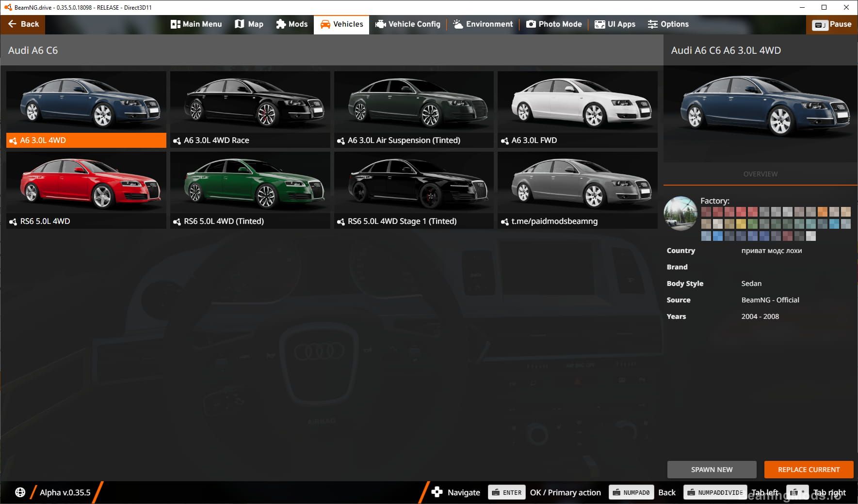Image resolution: width=858 pixels, height=504 pixels.
Task: Go back using the Back arrow button
Action: (23, 24)
